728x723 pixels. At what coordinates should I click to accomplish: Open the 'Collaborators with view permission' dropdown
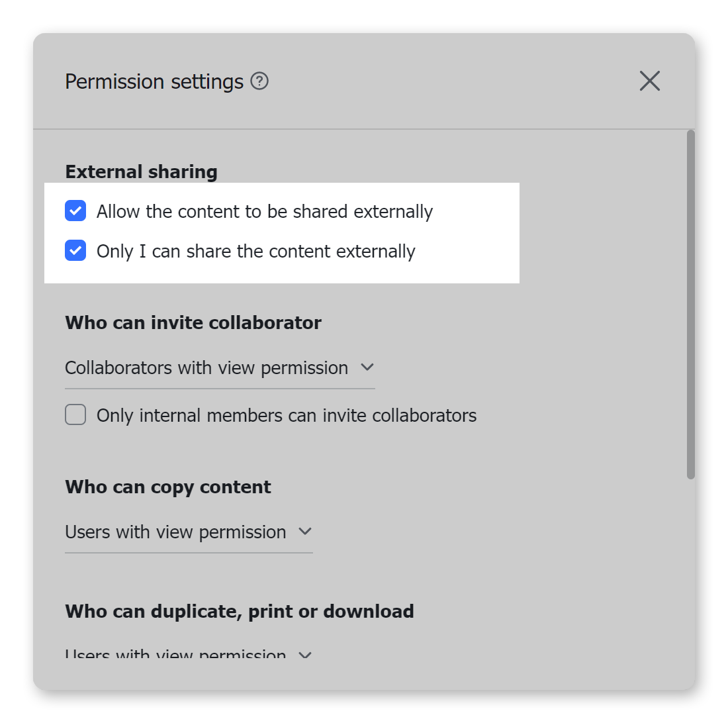pos(206,367)
